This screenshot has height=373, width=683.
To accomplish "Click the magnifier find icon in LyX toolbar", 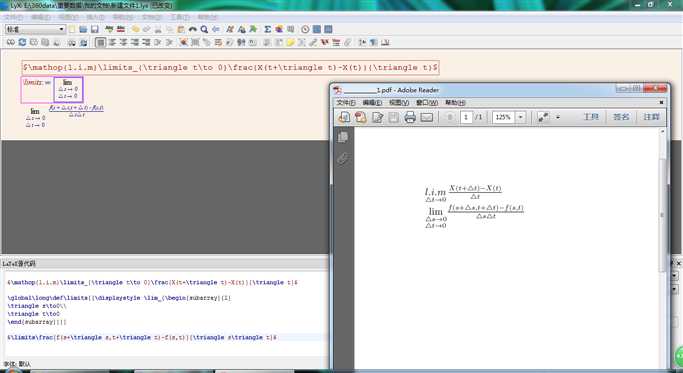I will (204, 29).
